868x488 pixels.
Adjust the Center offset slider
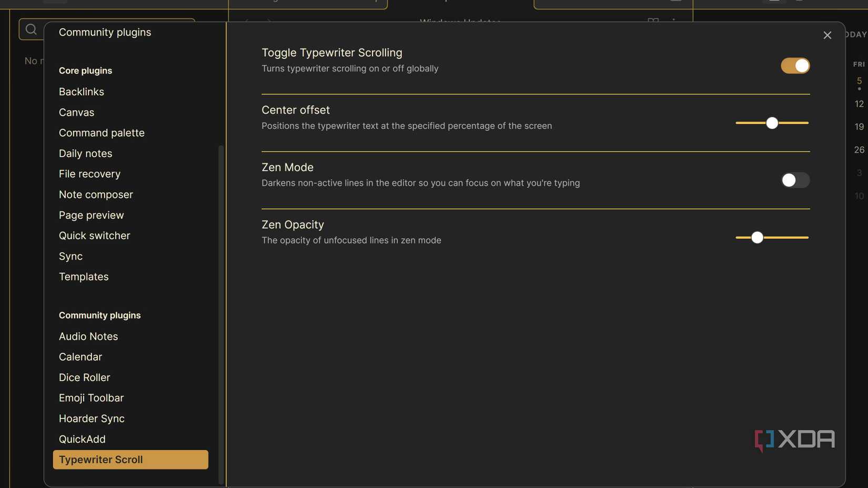click(x=772, y=123)
